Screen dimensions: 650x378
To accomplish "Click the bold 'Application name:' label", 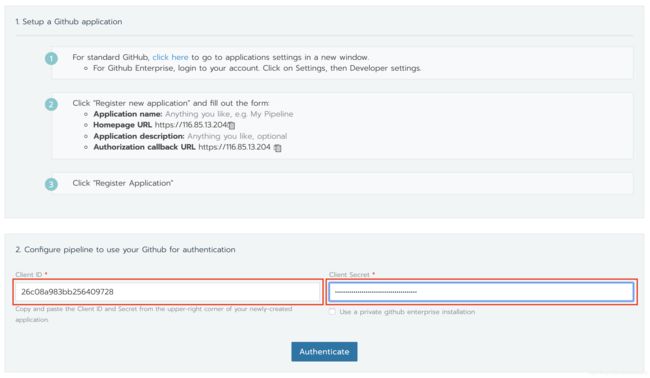I will pyautogui.click(x=128, y=114).
